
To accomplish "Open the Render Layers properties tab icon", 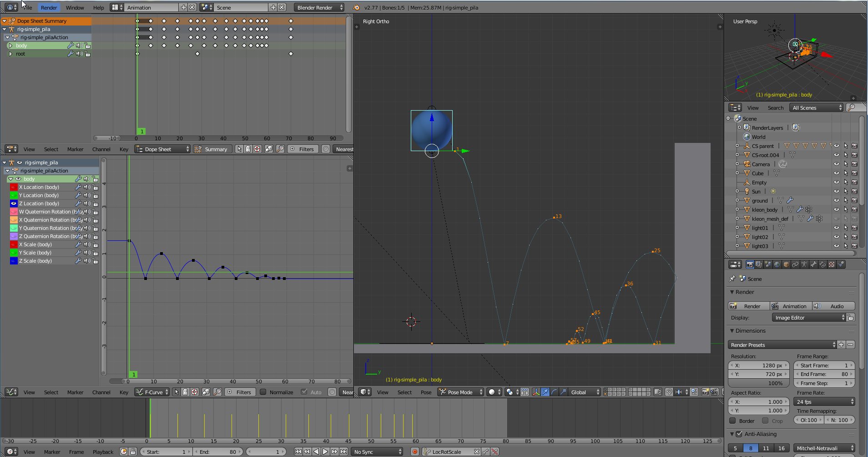I will point(759,264).
